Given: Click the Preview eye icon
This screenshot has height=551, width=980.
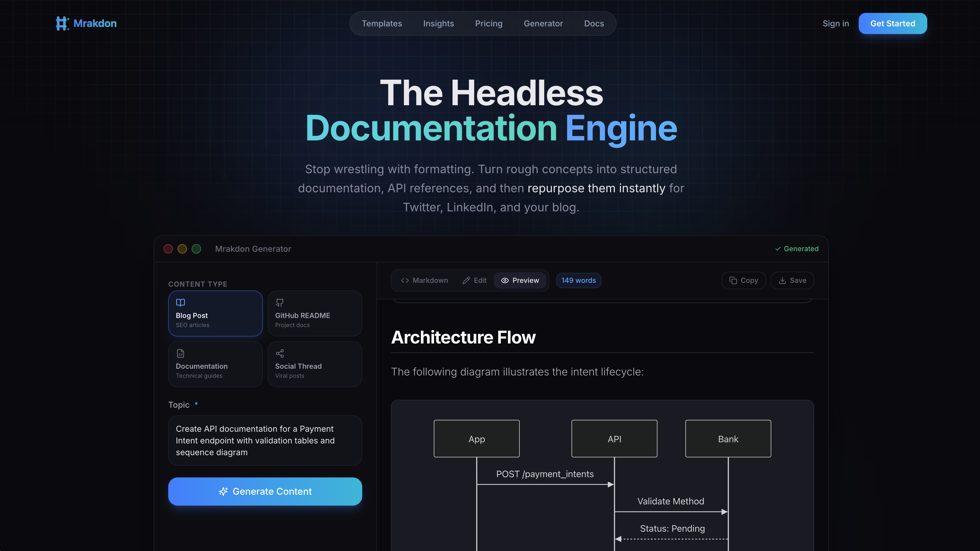Looking at the screenshot, I should pyautogui.click(x=505, y=280).
